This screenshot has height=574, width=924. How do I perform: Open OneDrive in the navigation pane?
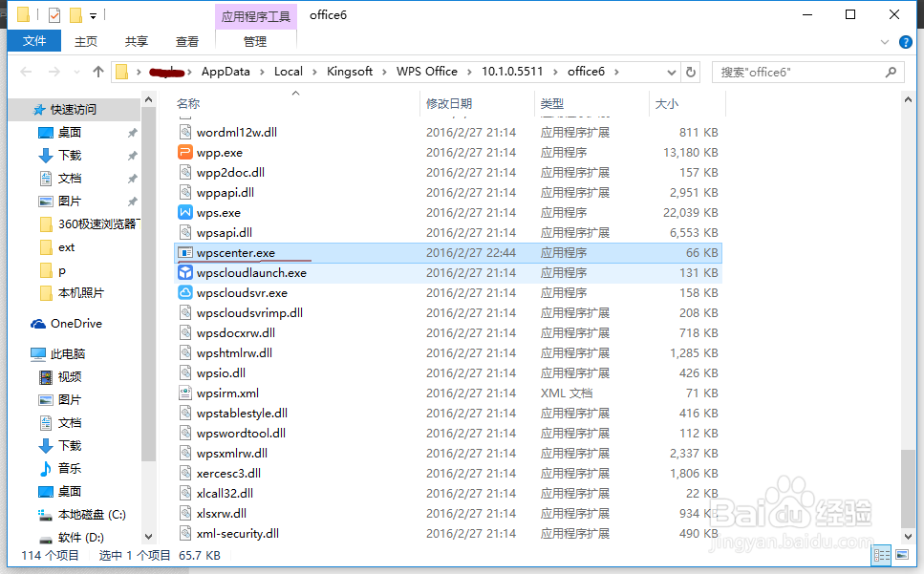(x=68, y=323)
